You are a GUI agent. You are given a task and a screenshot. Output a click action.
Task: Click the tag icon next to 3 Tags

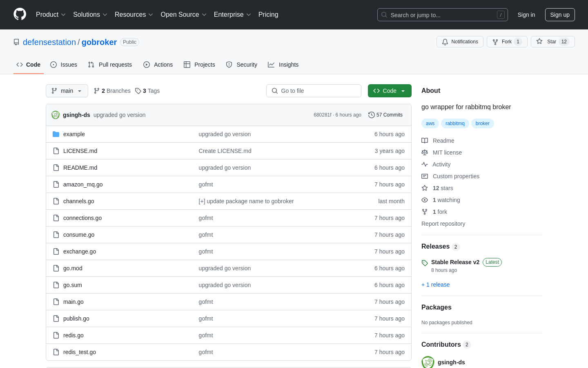[x=138, y=91]
